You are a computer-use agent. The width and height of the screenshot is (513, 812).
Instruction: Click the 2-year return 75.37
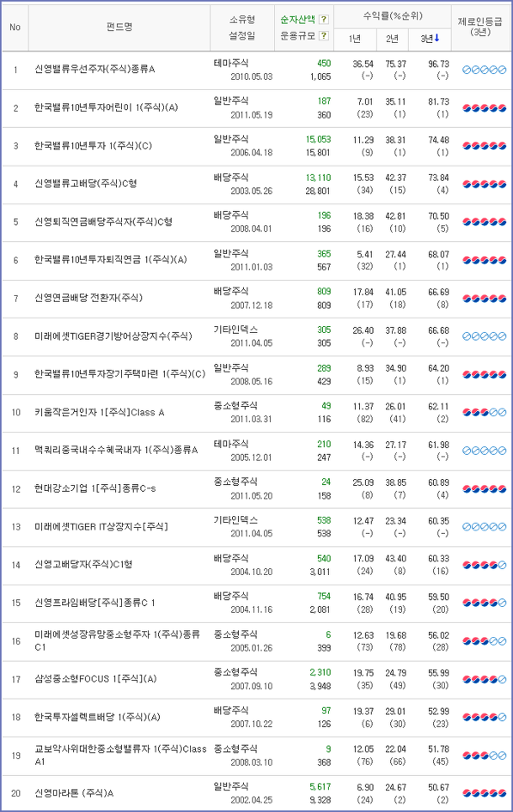pyautogui.click(x=396, y=64)
